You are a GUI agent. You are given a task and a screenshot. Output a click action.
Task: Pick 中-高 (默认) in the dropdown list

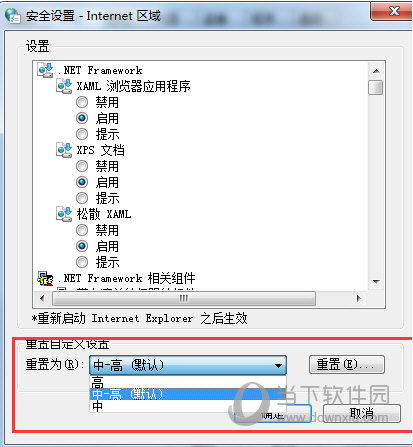188,394
